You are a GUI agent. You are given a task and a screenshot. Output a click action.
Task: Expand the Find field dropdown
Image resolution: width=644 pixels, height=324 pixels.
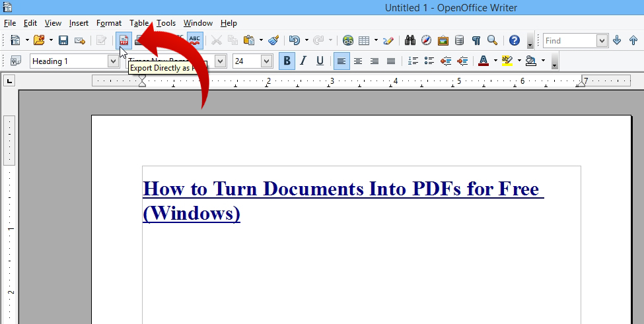point(602,40)
